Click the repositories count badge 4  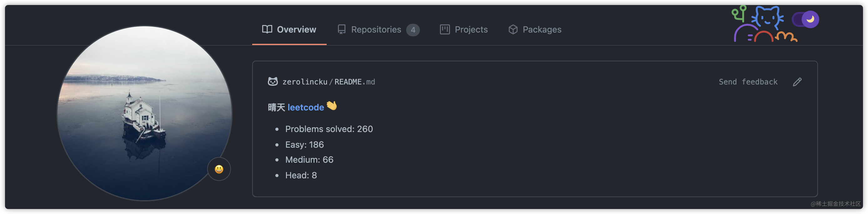(x=412, y=30)
